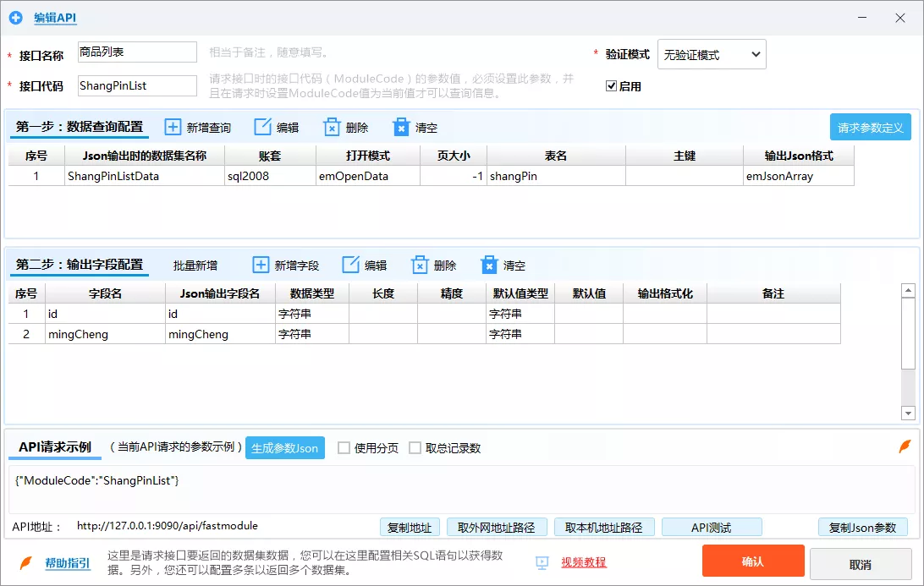
Task: Open the 视频教程 link
Action: [x=583, y=562]
